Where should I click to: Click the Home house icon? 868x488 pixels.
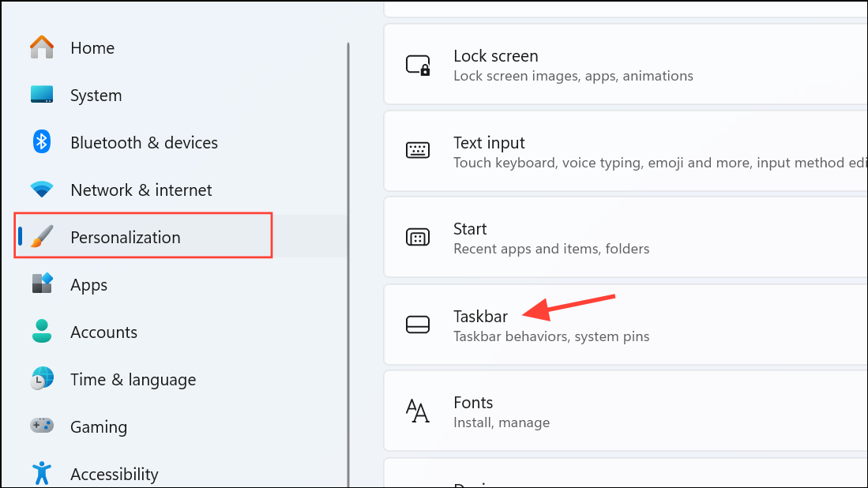(x=40, y=47)
